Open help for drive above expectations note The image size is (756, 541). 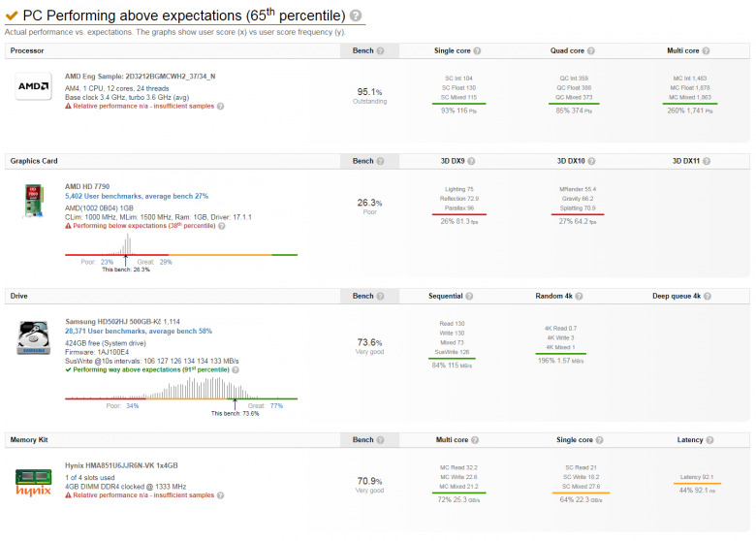pyautogui.click(x=236, y=369)
